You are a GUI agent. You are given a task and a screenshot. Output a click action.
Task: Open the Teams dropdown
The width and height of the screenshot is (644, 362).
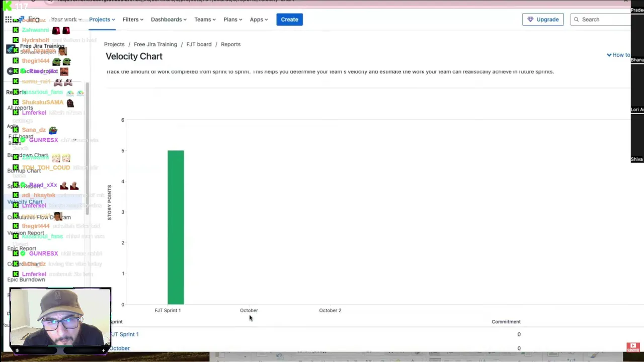pos(205,20)
